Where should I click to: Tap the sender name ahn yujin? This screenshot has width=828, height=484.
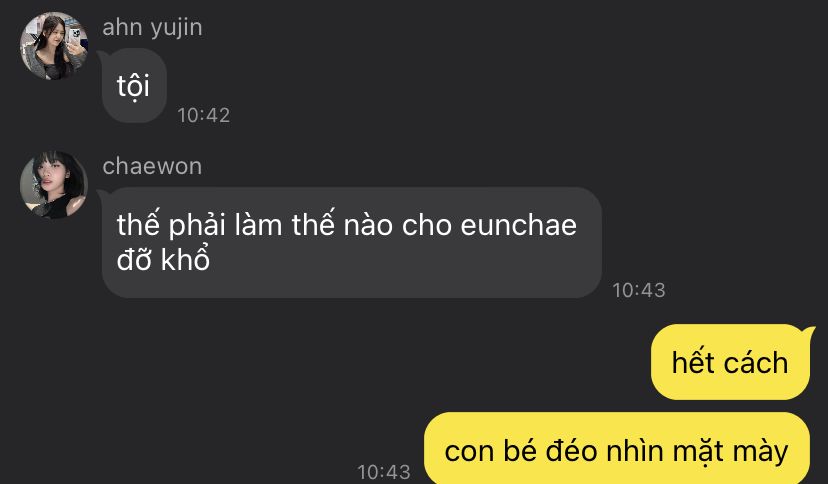tap(152, 27)
